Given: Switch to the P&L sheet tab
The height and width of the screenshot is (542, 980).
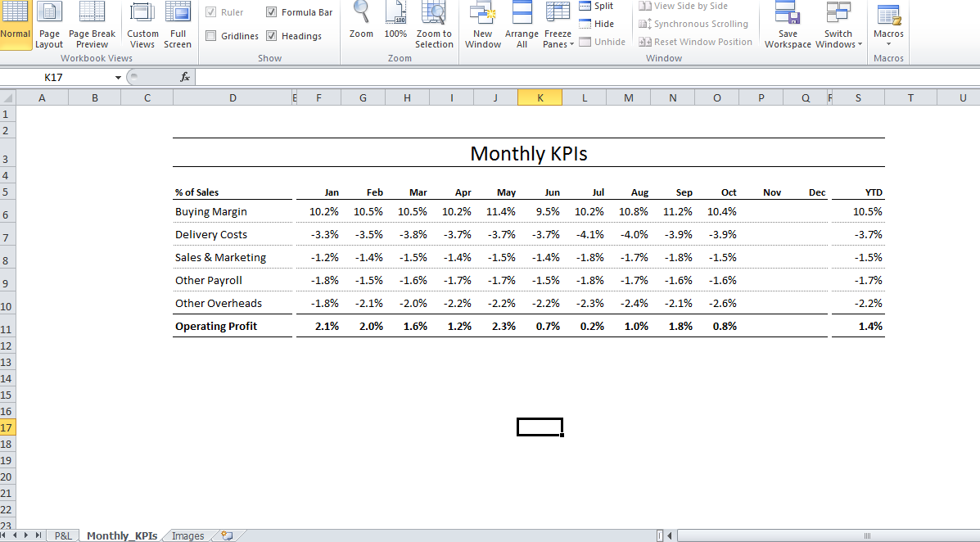Looking at the screenshot, I should (62, 535).
